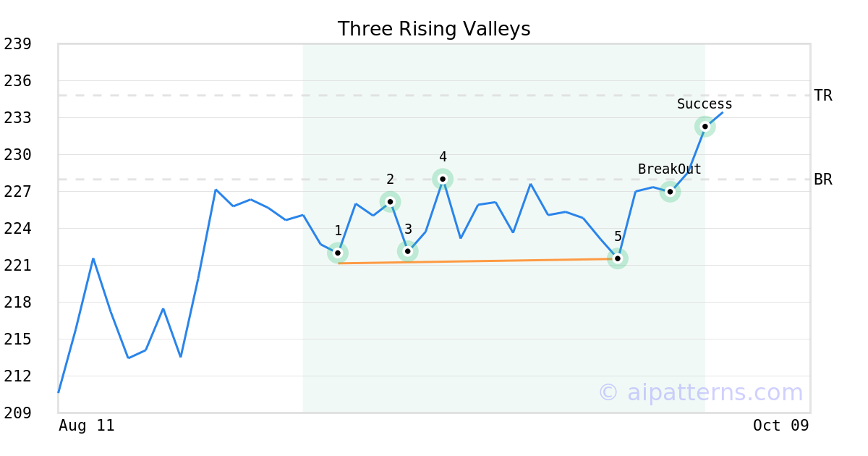Click the TR level label
The image size is (868, 456).
click(x=823, y=96)
